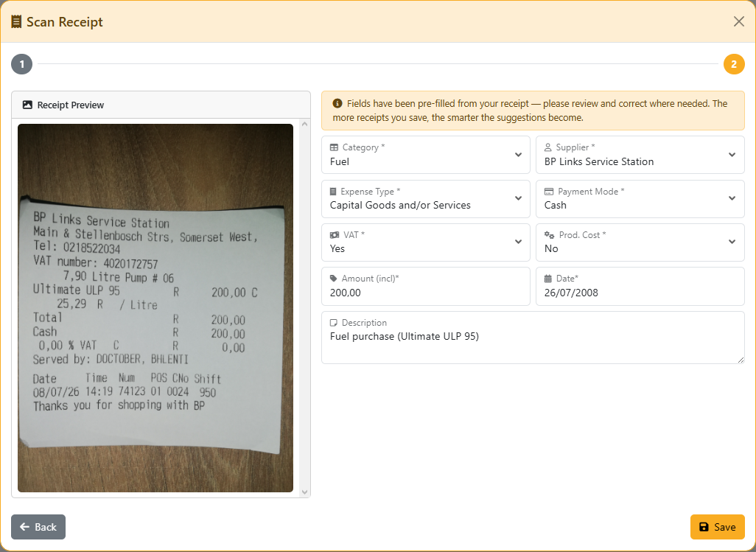756x552 pixels.
Task: Open the Prod. Cost dropdown showing No
Action: (640, 242)
